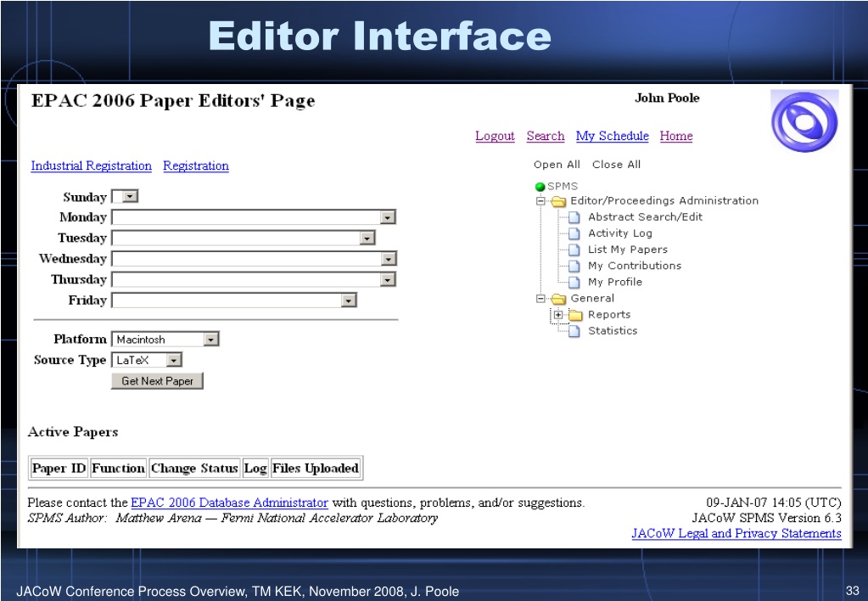Click the green SPMS status dot

(540, 187)
